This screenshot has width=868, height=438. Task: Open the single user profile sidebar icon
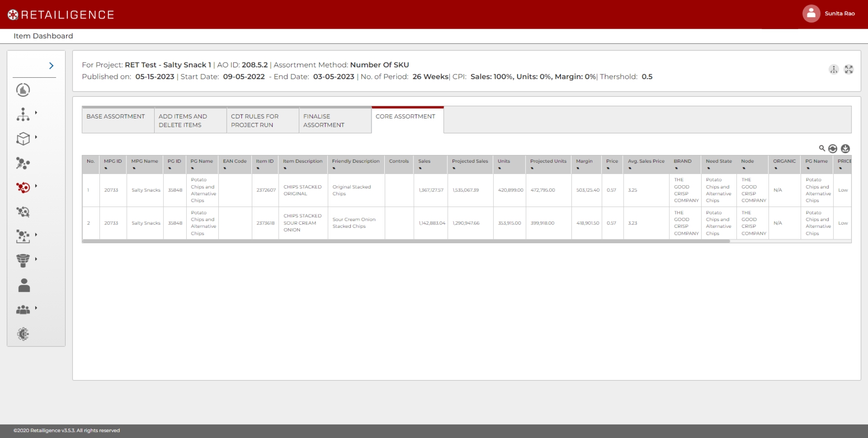click(24, 285)
